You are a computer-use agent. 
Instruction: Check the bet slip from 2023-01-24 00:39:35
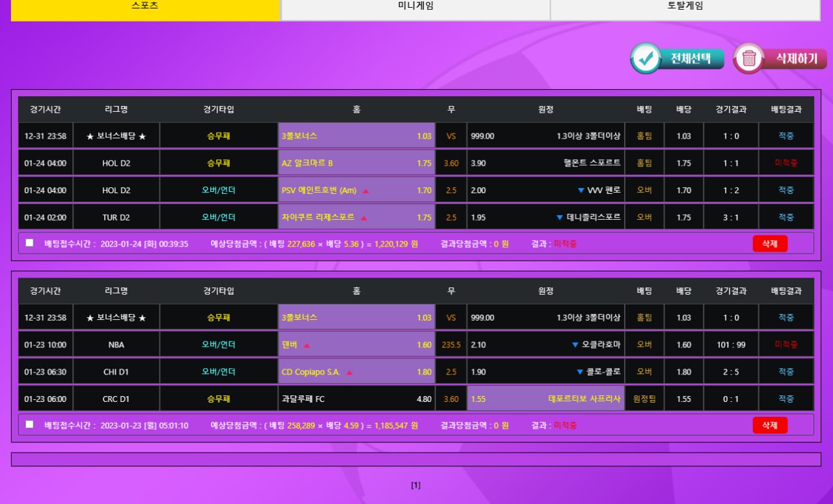(x=29, y=243)
